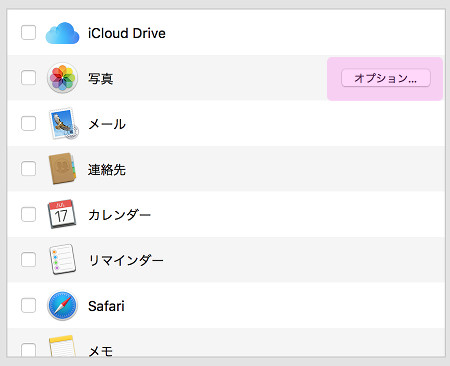This screenshot has height=366, width=450.
Task: Click the Mail (メール) stamp icon
Action: tap(63, 123)
